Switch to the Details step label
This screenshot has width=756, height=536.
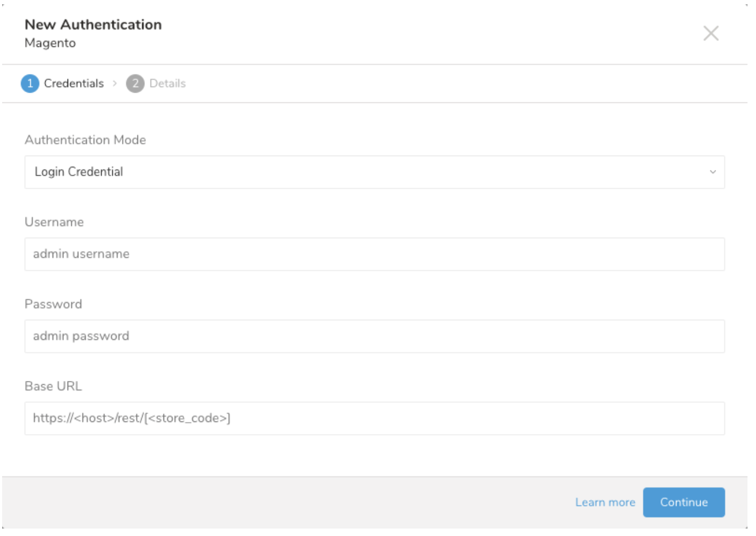click(x=167, y=84)
